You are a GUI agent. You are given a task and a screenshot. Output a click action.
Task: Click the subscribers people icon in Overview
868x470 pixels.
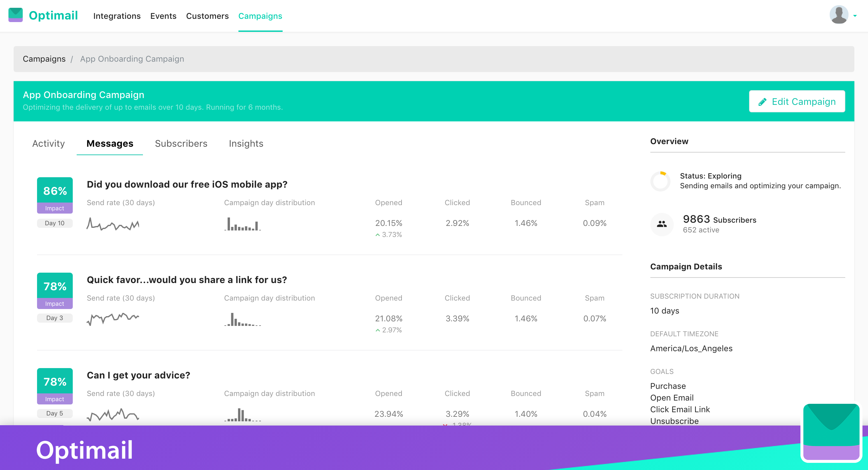662,224
